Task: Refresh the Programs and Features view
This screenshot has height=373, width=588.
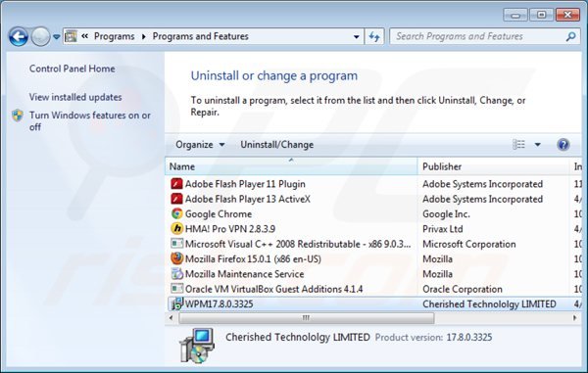Action: point(374,36)
